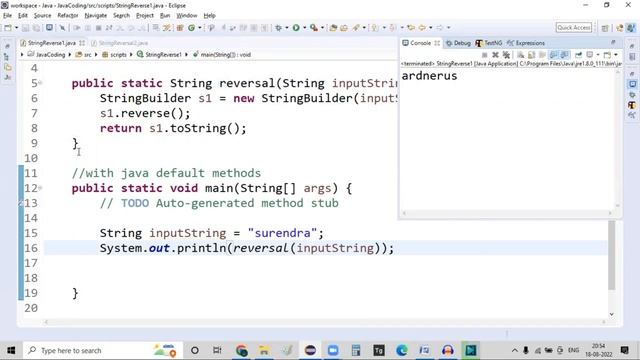Screen dimensions: 640x360
Task: Click the Display Selected Console icon
Action: [x=589, y=55]
